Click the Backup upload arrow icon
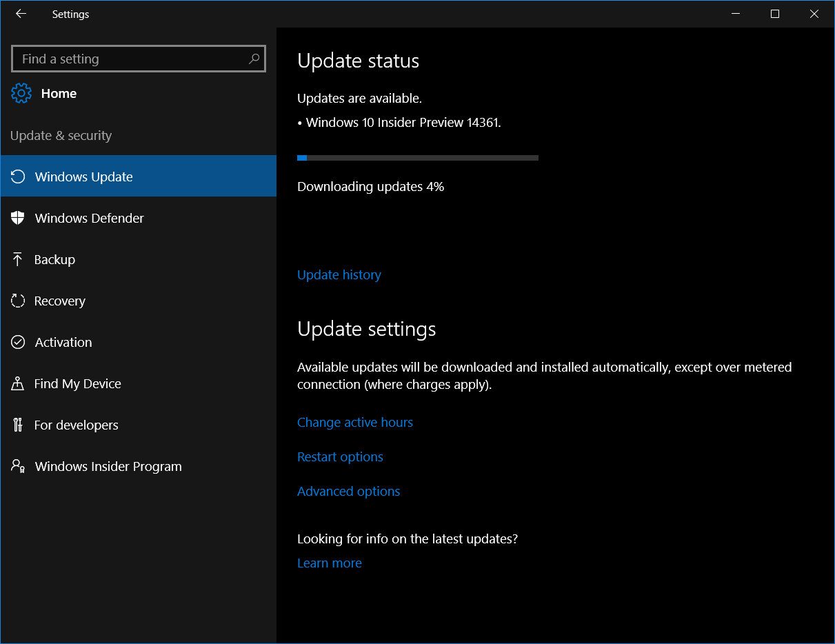 [x=18, y=259]
